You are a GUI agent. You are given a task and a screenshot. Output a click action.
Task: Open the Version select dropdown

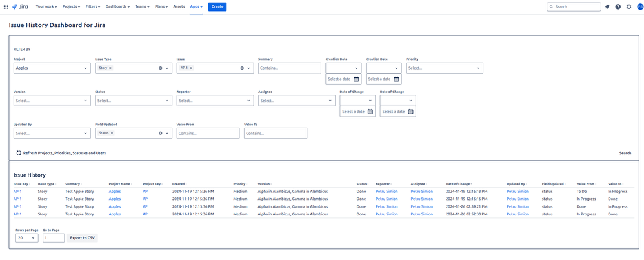[x=52, y=101]
